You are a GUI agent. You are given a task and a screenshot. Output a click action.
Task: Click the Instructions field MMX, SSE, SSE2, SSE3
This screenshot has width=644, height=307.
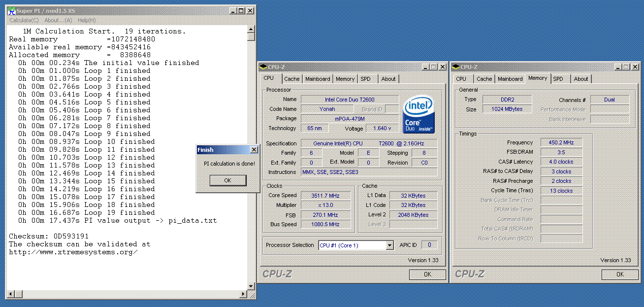pos(369,172)
